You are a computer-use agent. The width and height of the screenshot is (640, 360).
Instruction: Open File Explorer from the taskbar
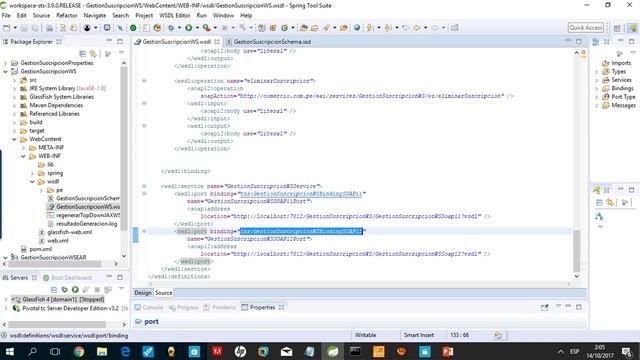tap(102, 351)
